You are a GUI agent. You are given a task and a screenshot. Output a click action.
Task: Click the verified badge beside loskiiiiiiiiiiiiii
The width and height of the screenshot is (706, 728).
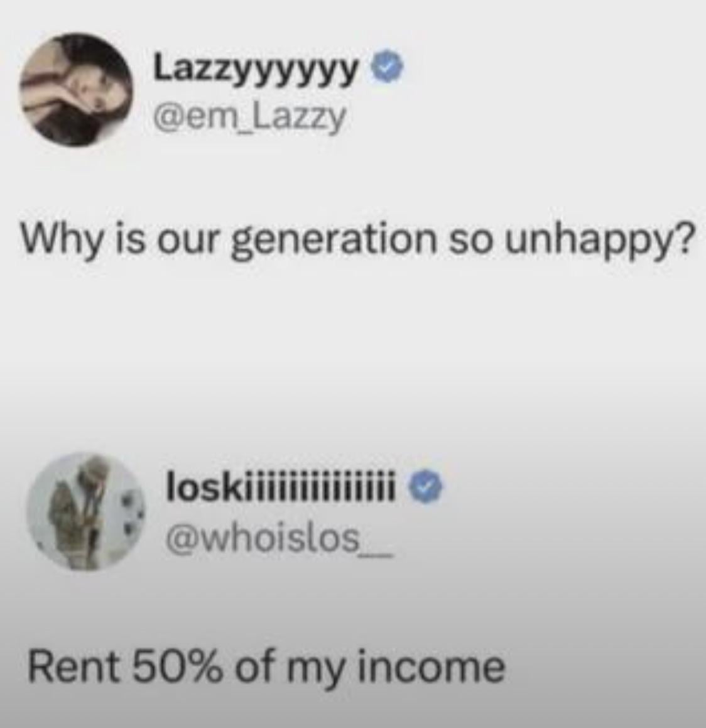click(425, 486)
